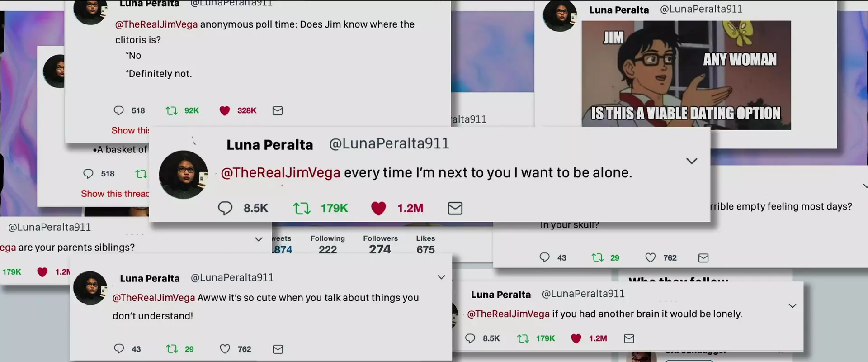Open message icon on 'empty feeling' tweet
This screenshot has height=362, width=868.
click(703, 258)
